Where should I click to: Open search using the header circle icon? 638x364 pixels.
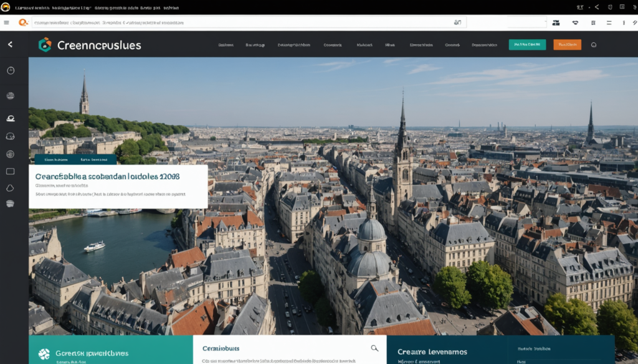[x=594, y=45]
